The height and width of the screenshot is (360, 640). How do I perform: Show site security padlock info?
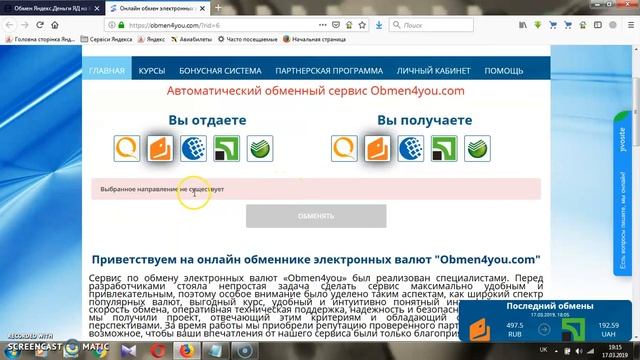pos(121,25)
